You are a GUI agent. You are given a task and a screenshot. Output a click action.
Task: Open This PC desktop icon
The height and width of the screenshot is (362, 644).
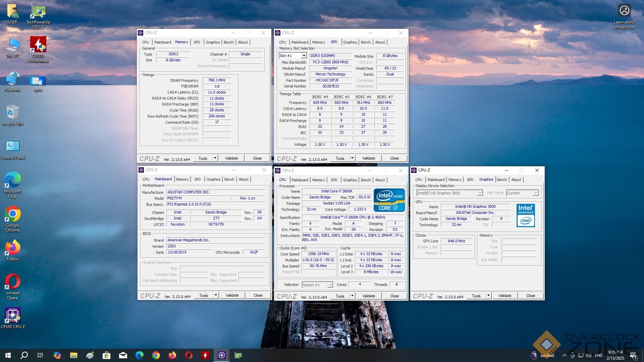[x=13, y=48]
